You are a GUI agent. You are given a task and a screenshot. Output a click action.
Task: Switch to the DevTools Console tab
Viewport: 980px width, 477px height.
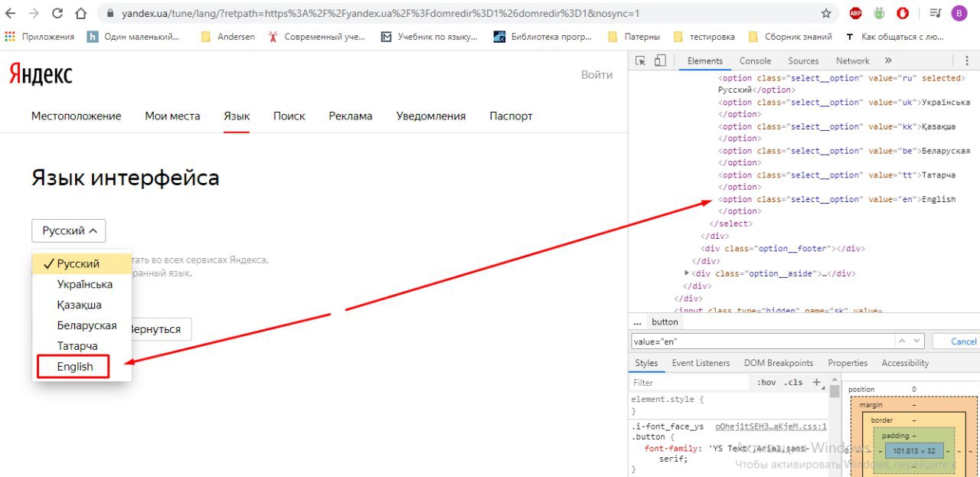(755, 60)
